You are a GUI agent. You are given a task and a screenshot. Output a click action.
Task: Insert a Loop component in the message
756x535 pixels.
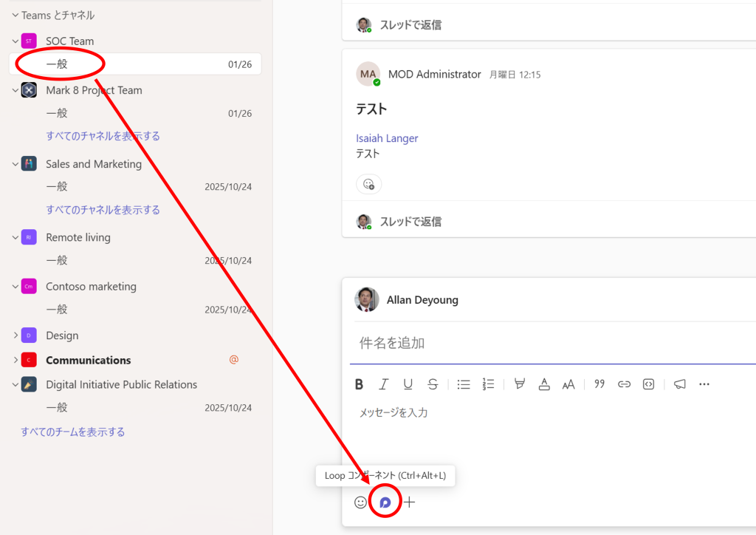pos(385,502)
